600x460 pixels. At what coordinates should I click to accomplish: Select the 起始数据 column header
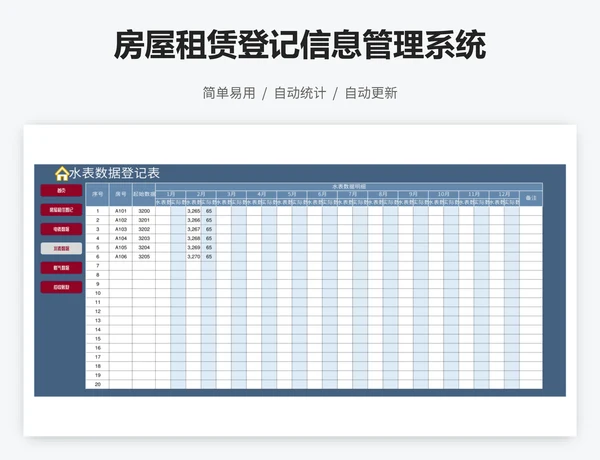pyautogui.click(x=144, y=194)
